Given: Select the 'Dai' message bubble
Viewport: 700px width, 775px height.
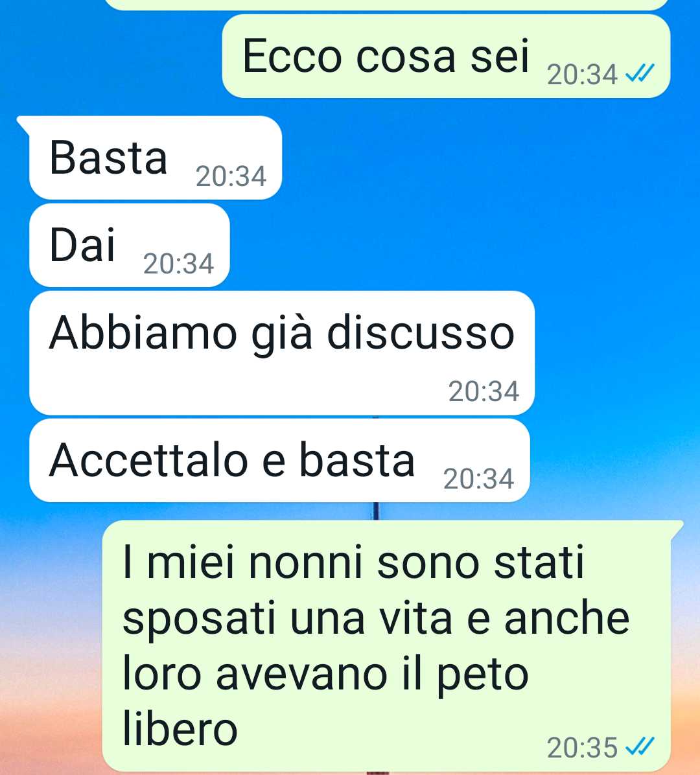Looking at the screenshot, I should [130, 245].
